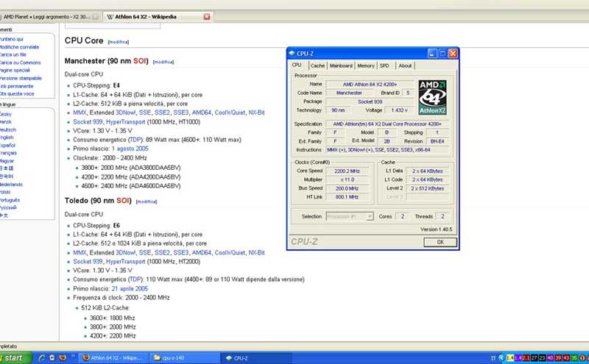The width and height of the screenshot is (589, 364).
Task: Click the Firefox quick launch icon
Action: (63, 358)
